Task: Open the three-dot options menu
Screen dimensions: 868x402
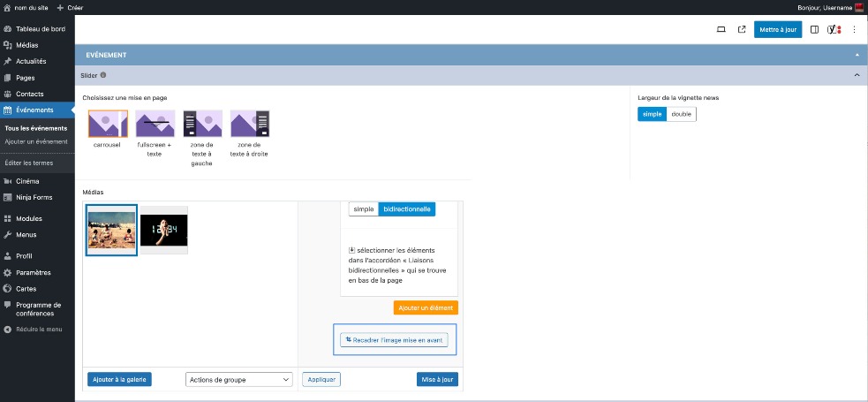Action: coord(854,29)
